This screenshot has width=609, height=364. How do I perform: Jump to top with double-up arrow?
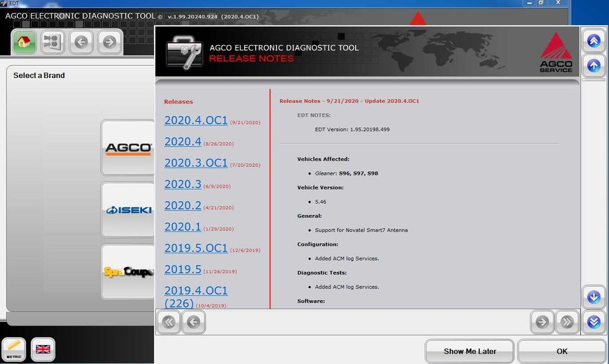pos(593,41)
